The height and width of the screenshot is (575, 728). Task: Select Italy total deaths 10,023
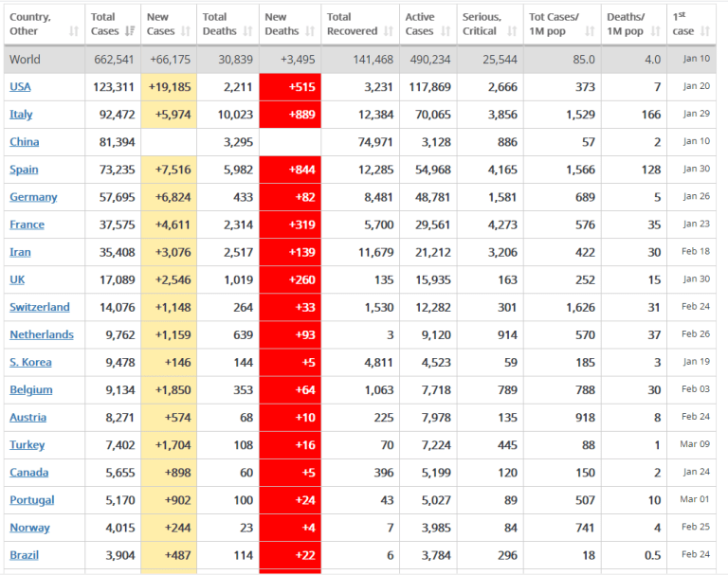pos(235,115)
